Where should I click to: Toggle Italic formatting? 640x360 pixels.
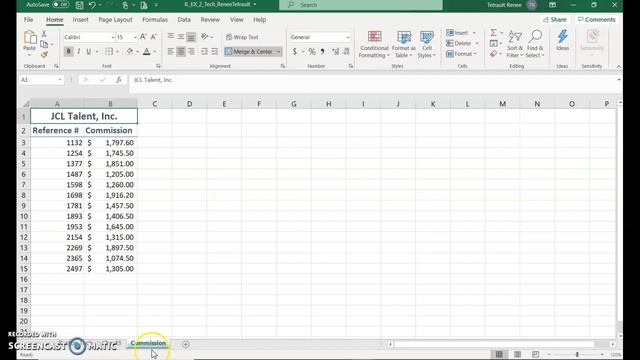tap(78, 51)
